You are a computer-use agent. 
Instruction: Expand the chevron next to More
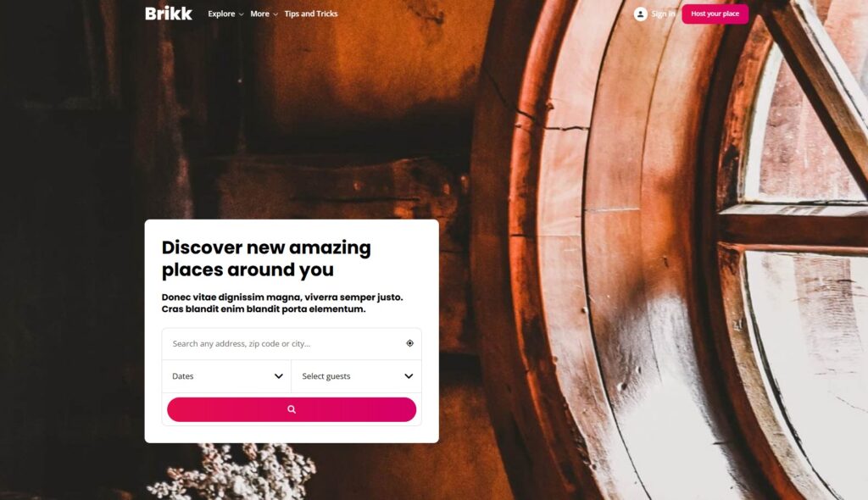pos(275,14)
